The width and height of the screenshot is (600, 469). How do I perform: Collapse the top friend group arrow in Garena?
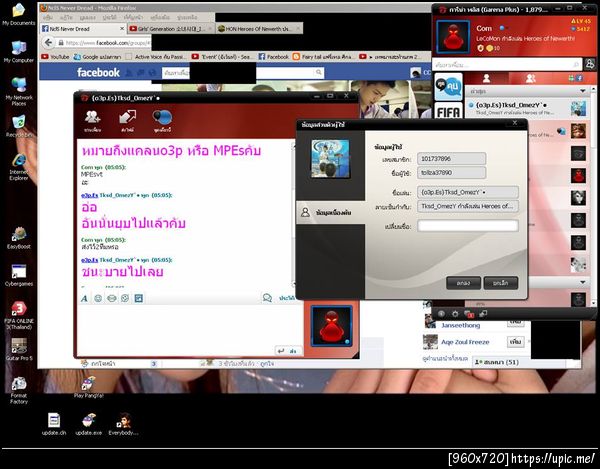[x=582, y=91]
